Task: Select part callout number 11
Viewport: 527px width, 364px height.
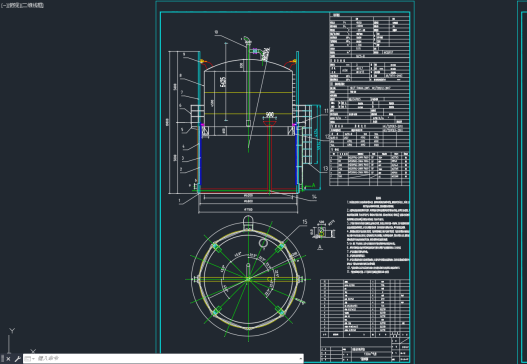Action: coord(326,111)
